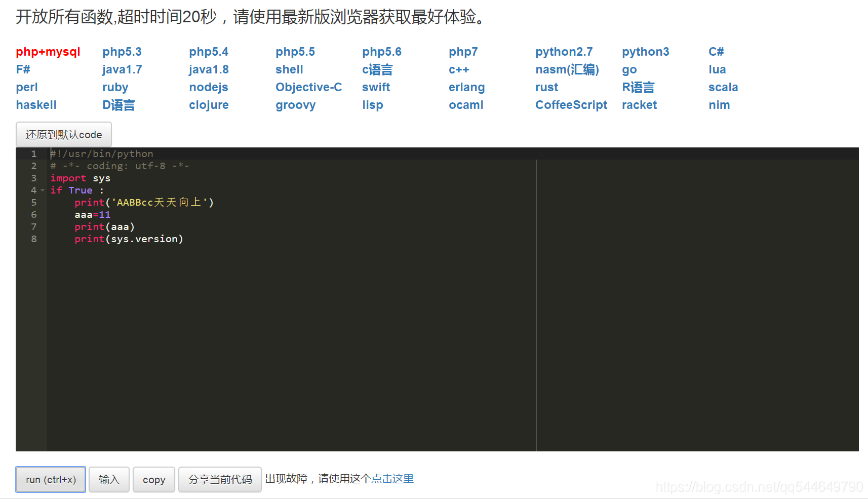Screen dimensions: 868x499
Task: Select groovy language link
Action: [295, 105]
